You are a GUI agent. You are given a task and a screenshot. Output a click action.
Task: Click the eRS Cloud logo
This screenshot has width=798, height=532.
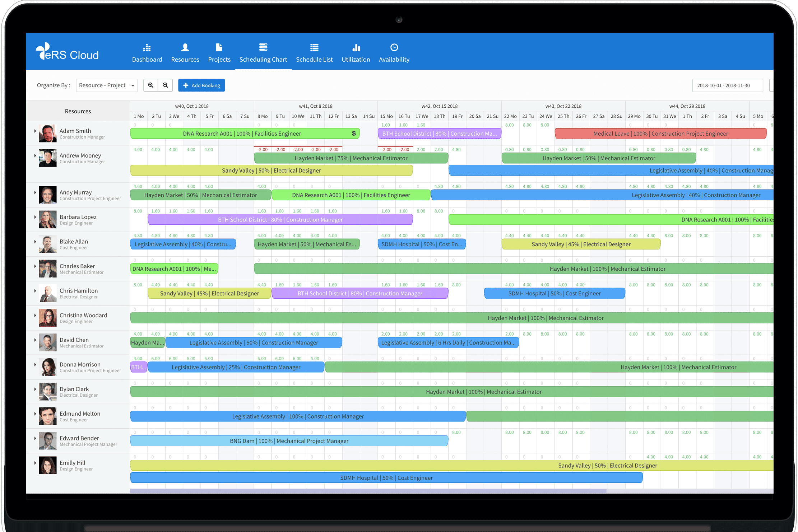[67, 52]
